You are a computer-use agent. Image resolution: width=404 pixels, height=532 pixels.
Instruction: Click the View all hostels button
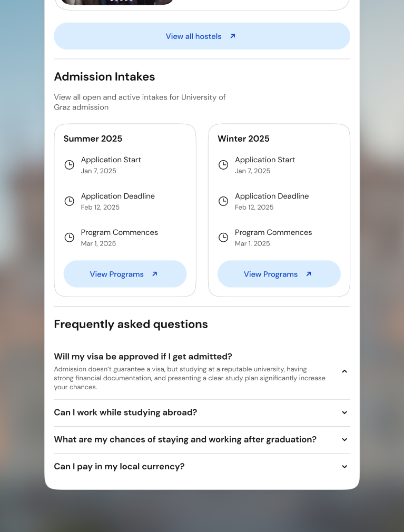pyautogui.click(x=202, y=36)
